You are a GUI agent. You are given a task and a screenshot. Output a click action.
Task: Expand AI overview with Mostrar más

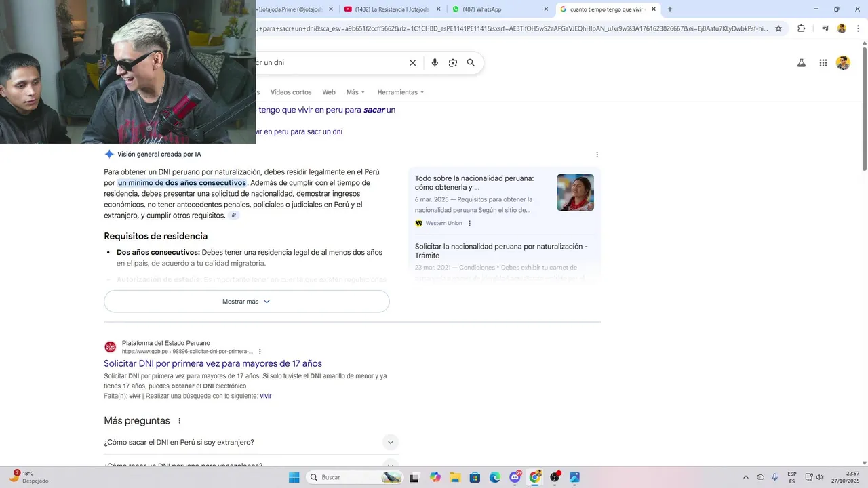[247, 302]
